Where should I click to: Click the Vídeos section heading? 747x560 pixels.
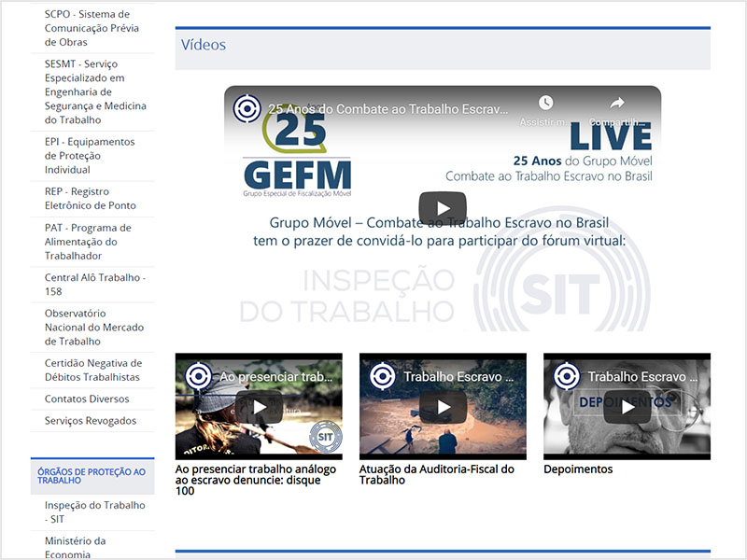[x=204, y=45]
